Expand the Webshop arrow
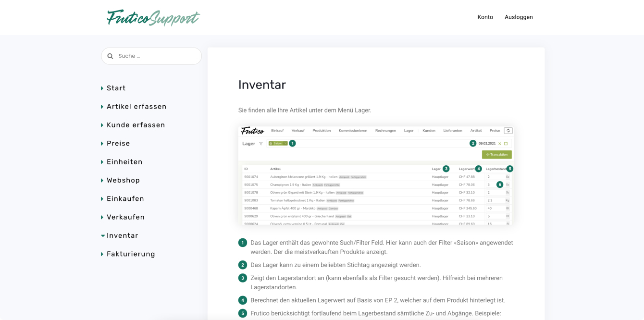This screenshot has height=320, width=644. click(102, 181)
